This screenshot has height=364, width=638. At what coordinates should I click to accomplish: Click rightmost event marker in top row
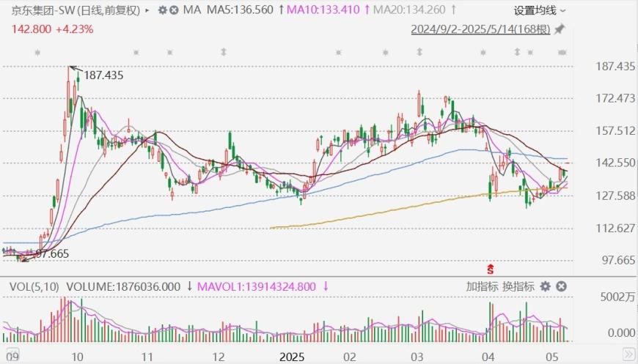(562, 52)
